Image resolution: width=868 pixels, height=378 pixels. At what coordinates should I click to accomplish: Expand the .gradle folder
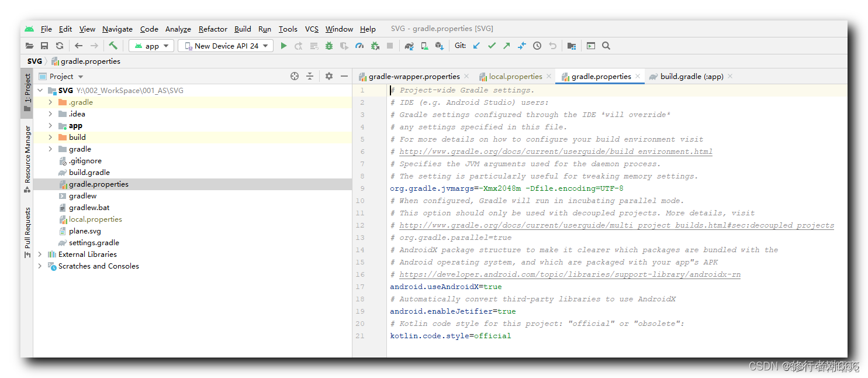click(x=50, y=102)
